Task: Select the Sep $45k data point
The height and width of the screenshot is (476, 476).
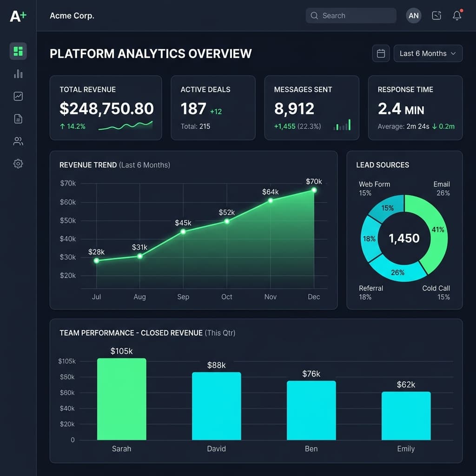Action: pos(183,231)
